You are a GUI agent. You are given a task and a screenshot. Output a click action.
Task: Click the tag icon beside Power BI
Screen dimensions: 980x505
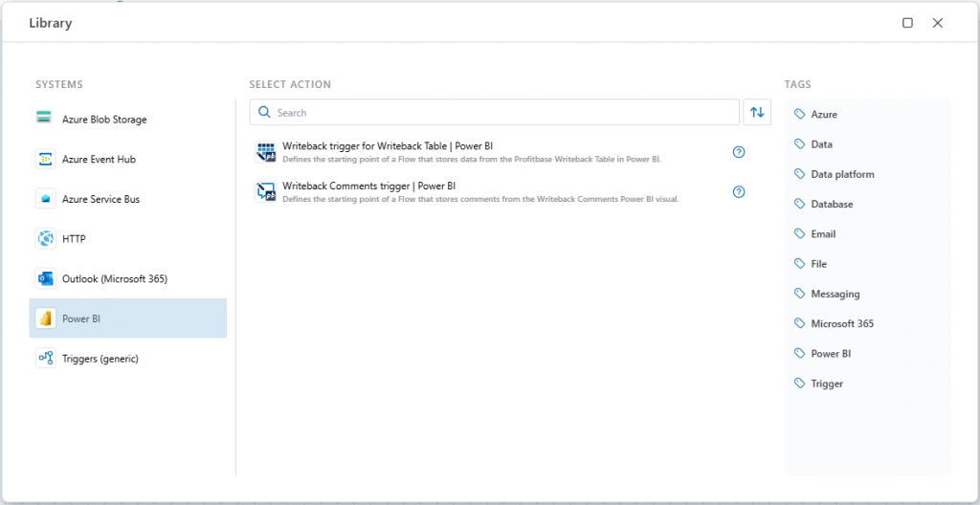click(x=799, y=354)
